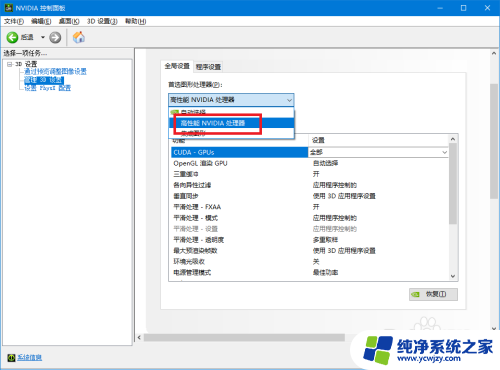Click the 多重取样 value for transparency
Screen dimensions: 500x370
coord(325,240)
